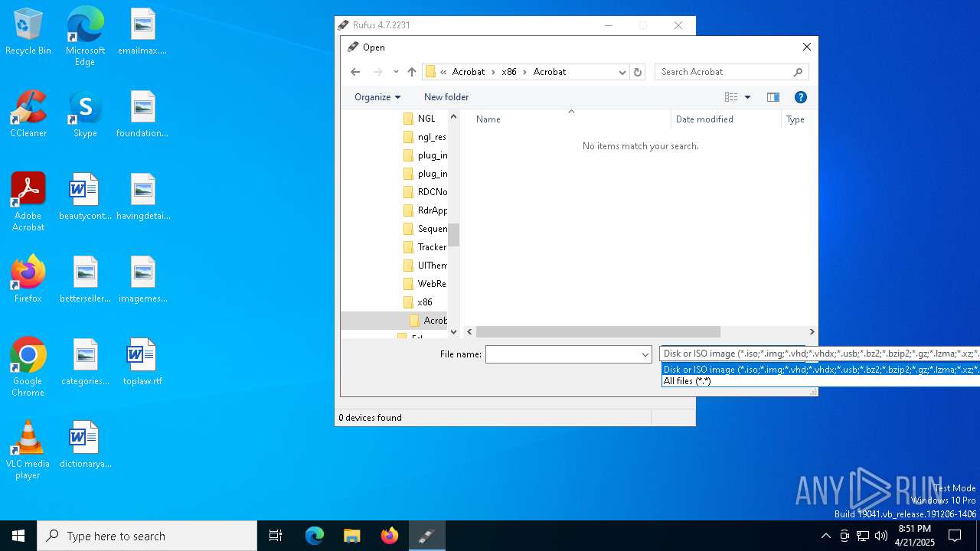The image size is (980, 551).
Task: Select the RdrApp folder in the tree
Action: click(425, 210)
